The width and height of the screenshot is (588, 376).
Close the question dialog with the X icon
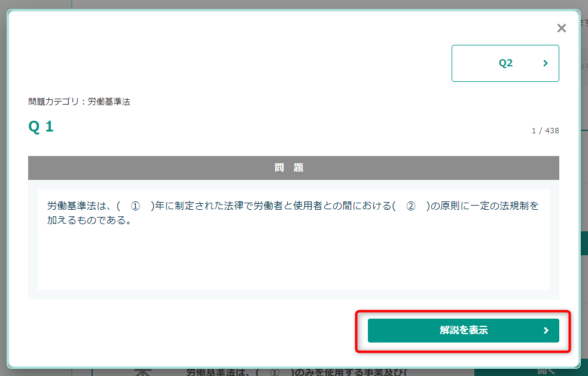tap(561, 28)
